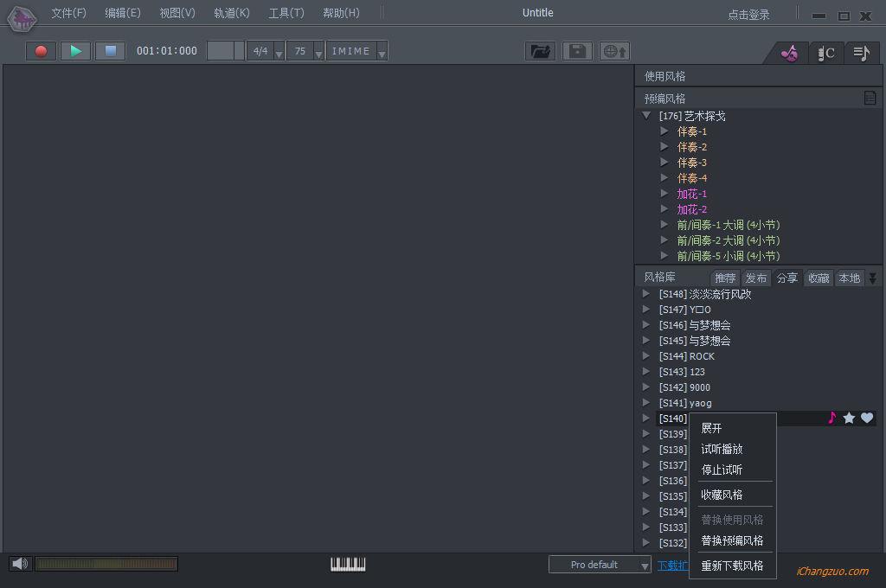
Task: Click the 点击登录 login link
Action: point(748,15)
